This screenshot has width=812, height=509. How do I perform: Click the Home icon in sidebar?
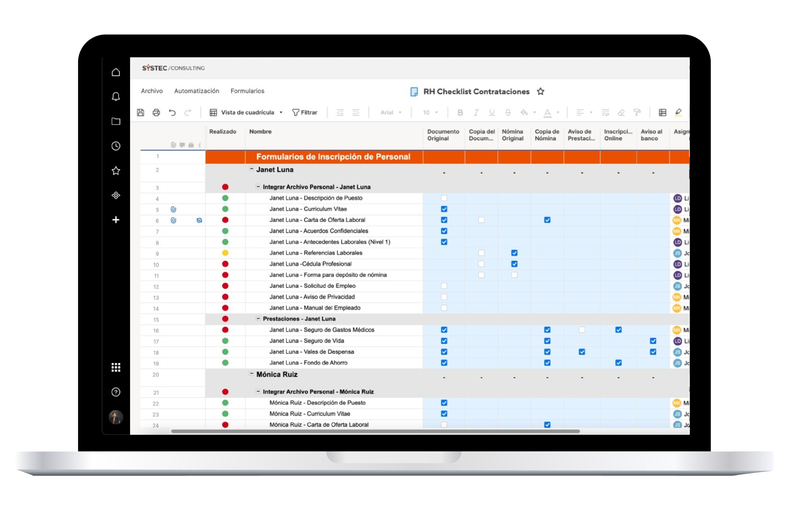116,72
